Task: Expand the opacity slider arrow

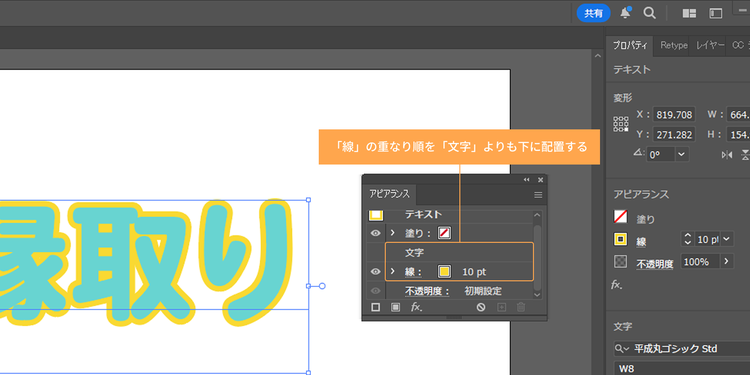Action: pos(727,262)
